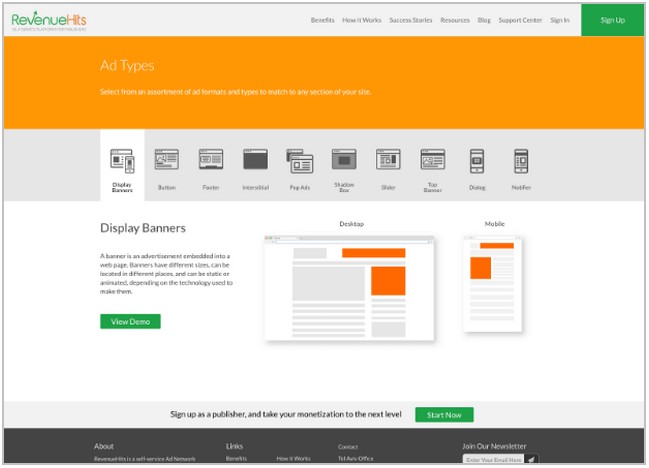The width and height of the screenshot is (649, 468).
Task: Select the Display Banners ad type icon
Action: [x=122, y=161]
